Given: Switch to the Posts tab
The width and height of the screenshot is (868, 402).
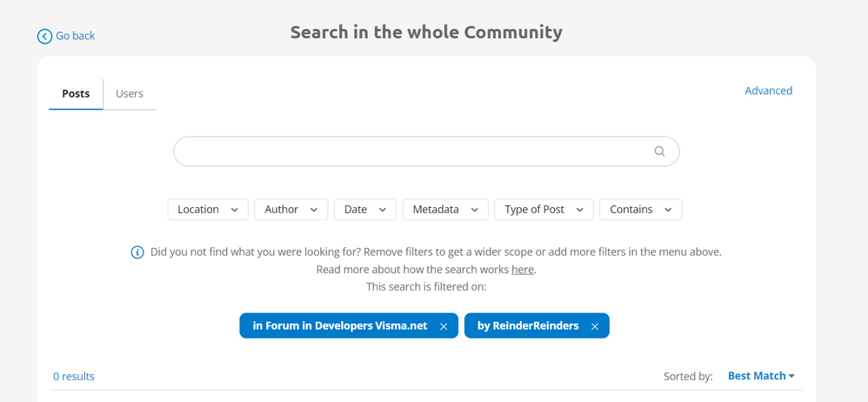Looking at the screenshot, I should point(76,94).
